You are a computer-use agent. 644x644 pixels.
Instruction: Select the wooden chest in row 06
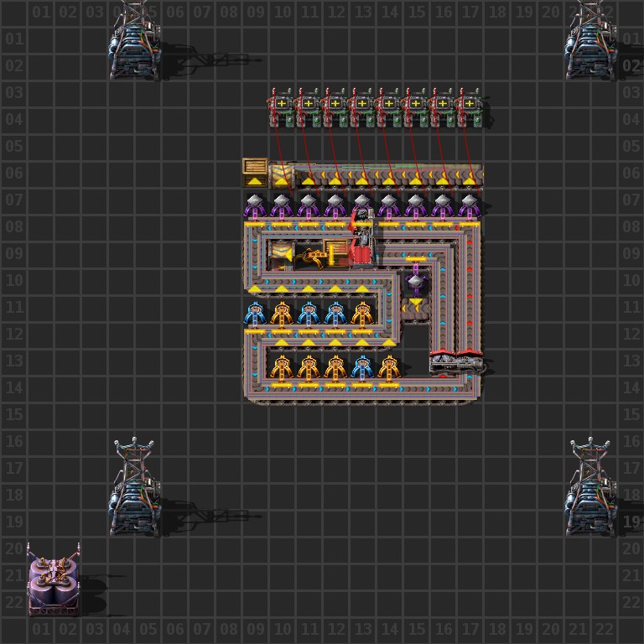(255, 173)
